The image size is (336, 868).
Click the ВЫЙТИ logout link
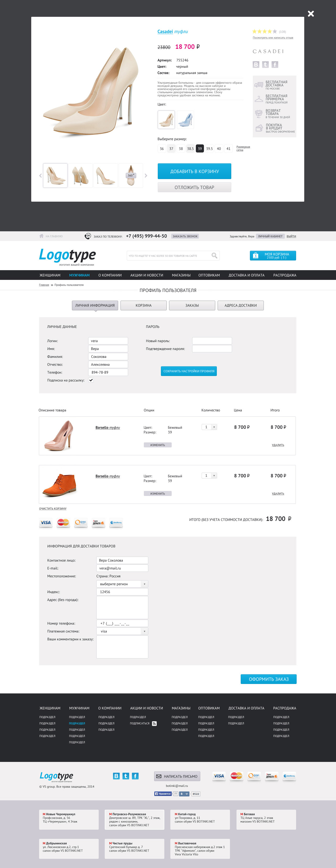pyautogui.click(x=291, y=236)
